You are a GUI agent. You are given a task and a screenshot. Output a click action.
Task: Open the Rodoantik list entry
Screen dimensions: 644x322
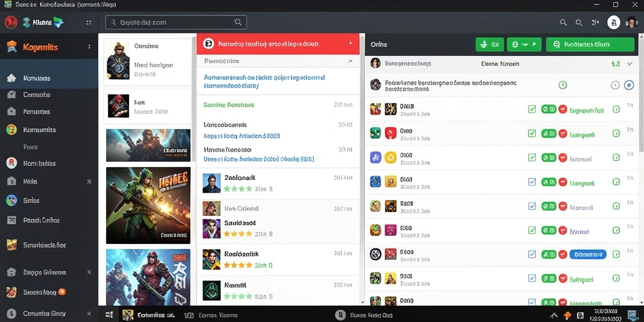pos(278,260)
